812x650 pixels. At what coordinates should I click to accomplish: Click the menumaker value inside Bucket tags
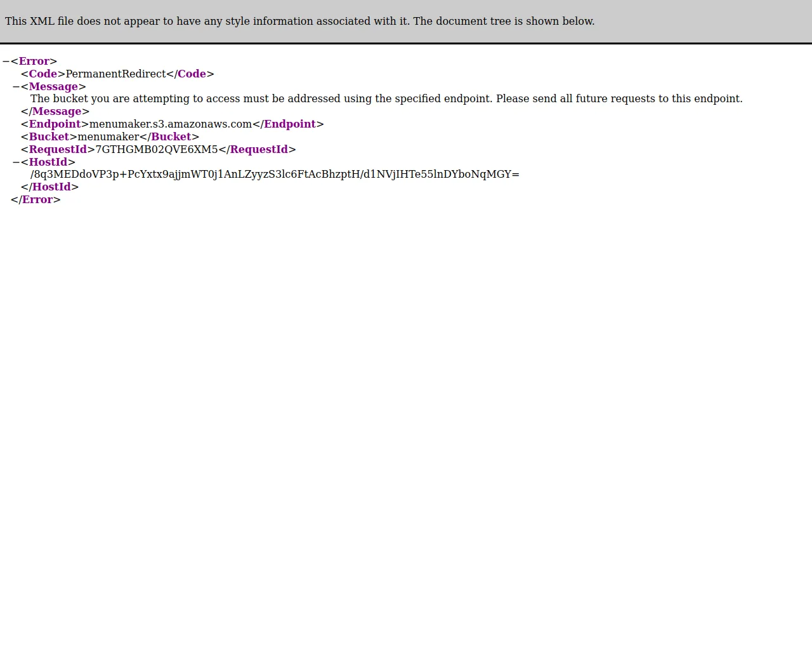pos(108,137)
